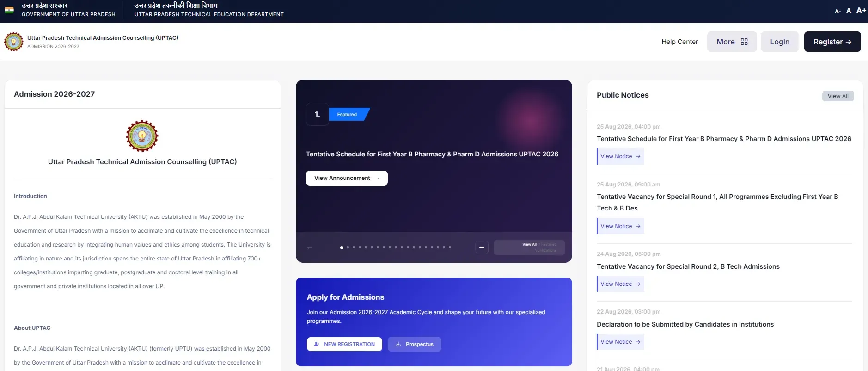View notice for Declaration by Candidates
This screenshot has height=371, width=868.
[x=620, y=342]
